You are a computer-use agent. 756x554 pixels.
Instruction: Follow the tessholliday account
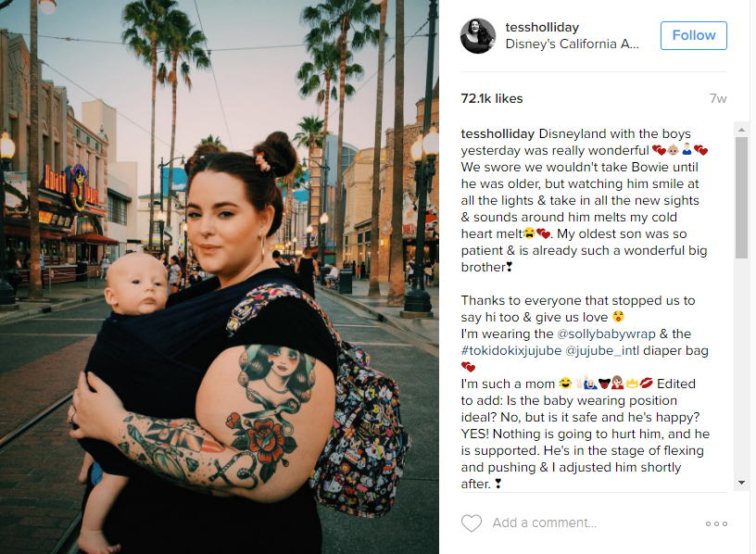pos(693,35)
